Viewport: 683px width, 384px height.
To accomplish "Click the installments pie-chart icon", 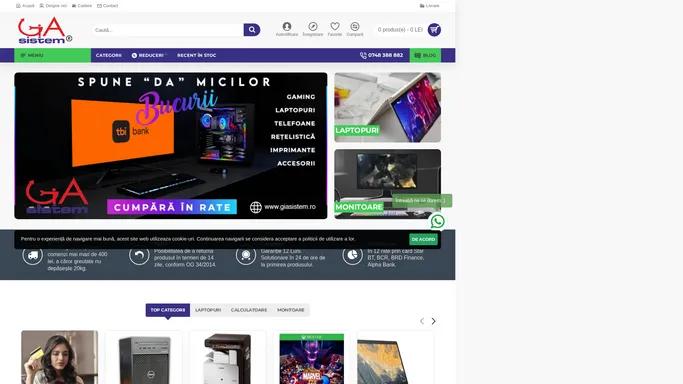I will point(352,255).
